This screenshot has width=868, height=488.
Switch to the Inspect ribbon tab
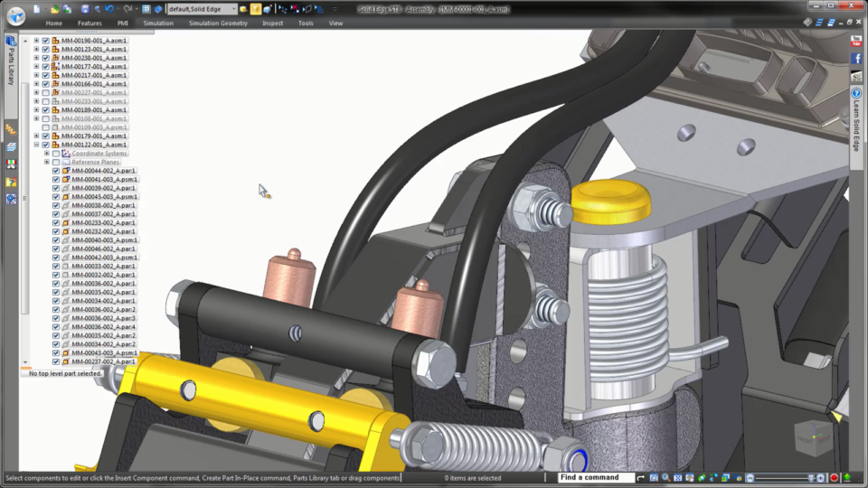[x=272, y=23]
